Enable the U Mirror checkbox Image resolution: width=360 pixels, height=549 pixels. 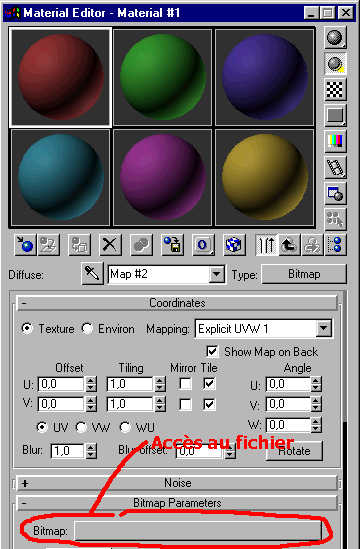(185, 384)
